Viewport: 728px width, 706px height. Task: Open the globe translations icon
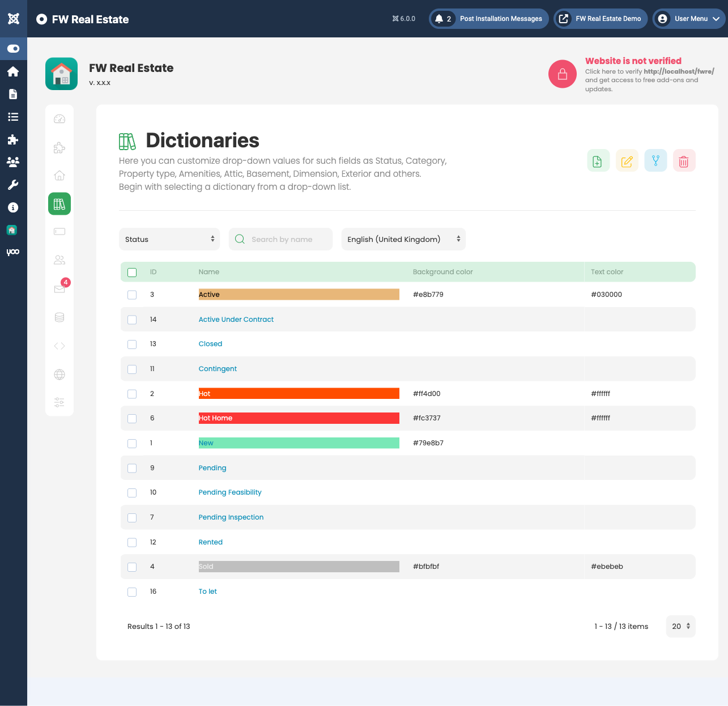tap(59, 374)
